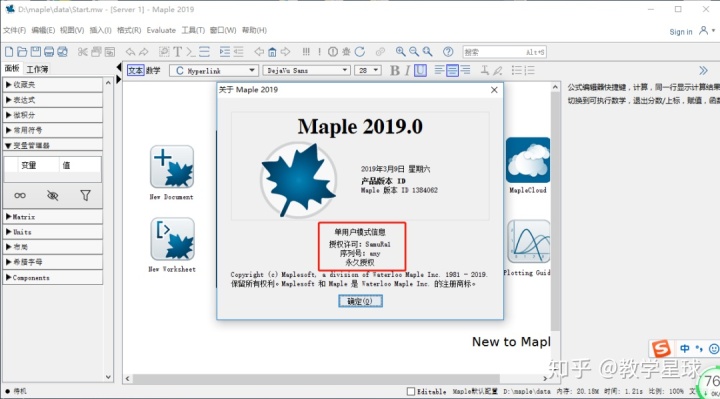Click the indent section icon
This screenshot has height=399, width=720.
(x=225, y=51)
